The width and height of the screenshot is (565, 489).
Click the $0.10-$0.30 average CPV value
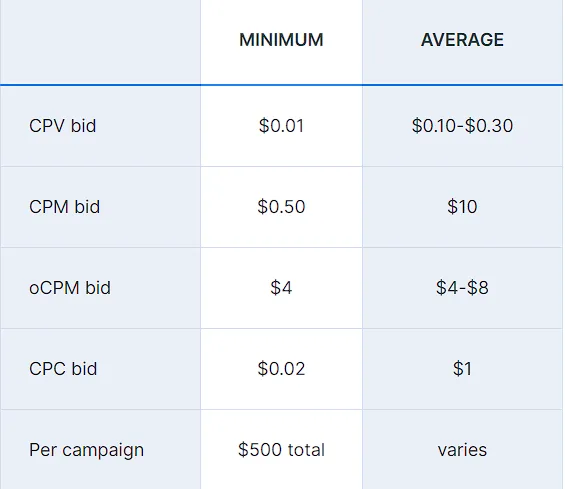pos(462,126)
